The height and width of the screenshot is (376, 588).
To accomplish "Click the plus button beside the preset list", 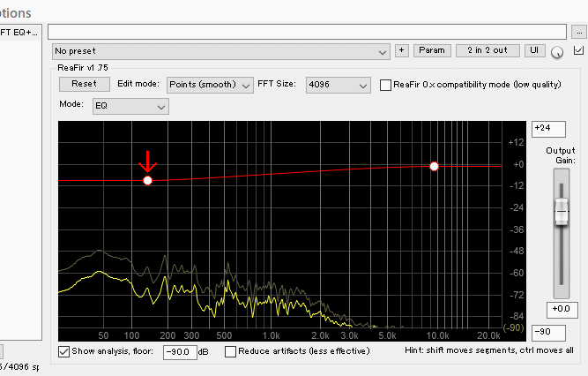I will (x=402, y=51).
